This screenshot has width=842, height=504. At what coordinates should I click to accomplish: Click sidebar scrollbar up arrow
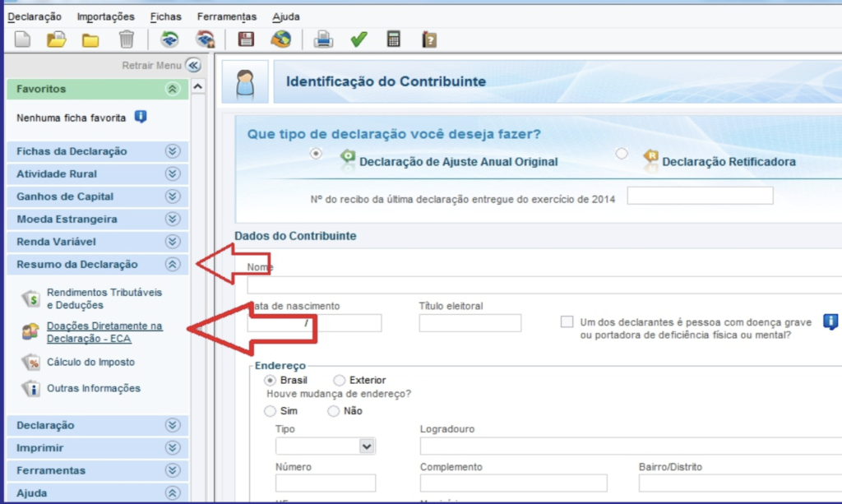[x=198, y=86]
